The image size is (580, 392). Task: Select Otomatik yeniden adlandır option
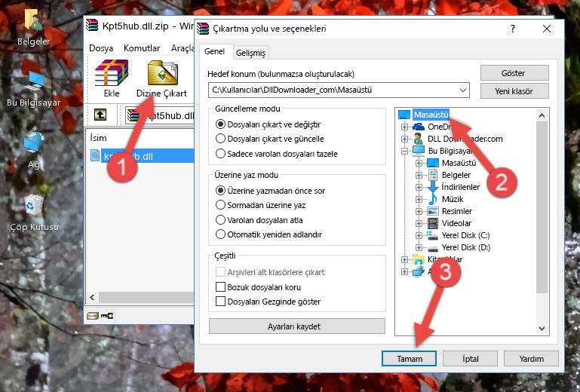220,234
